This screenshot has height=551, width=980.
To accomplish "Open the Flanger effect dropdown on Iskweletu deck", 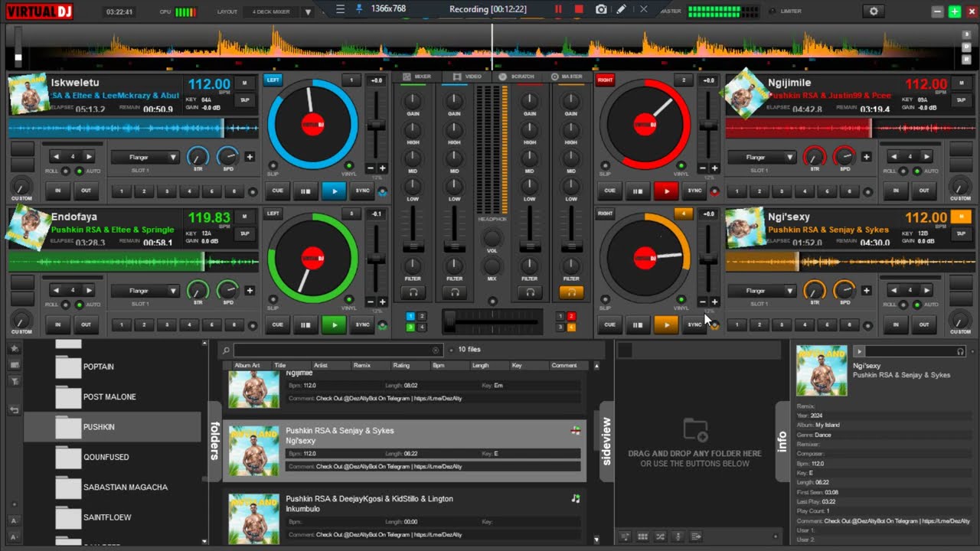I will click(x=145, y=157).
